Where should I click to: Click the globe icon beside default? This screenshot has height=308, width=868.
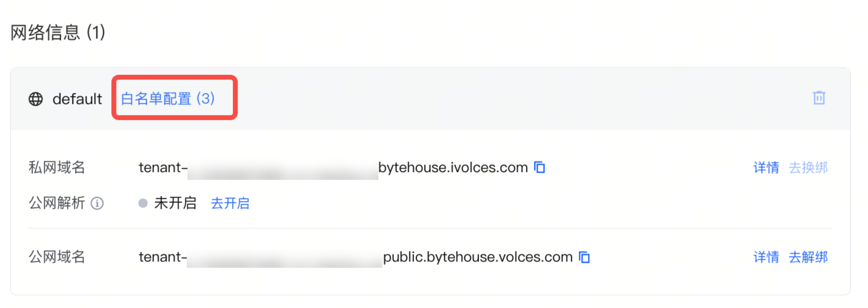click(x=35, y=99)
